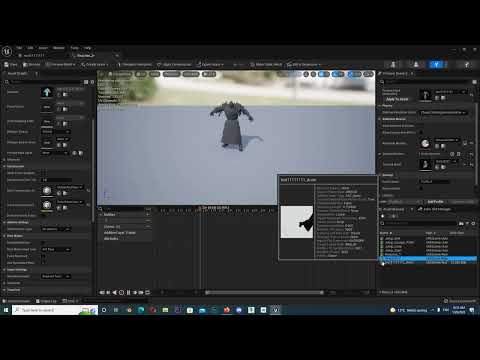This screenshot has width=480, height=360.
Task: Step forward one frame in playback controls
Action: (x=135, y=293)
